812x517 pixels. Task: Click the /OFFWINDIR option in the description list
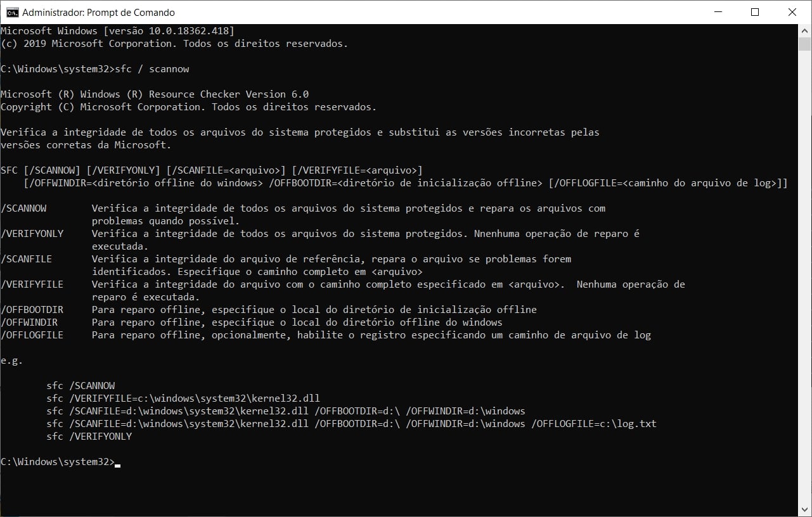(x=30, y=322)
